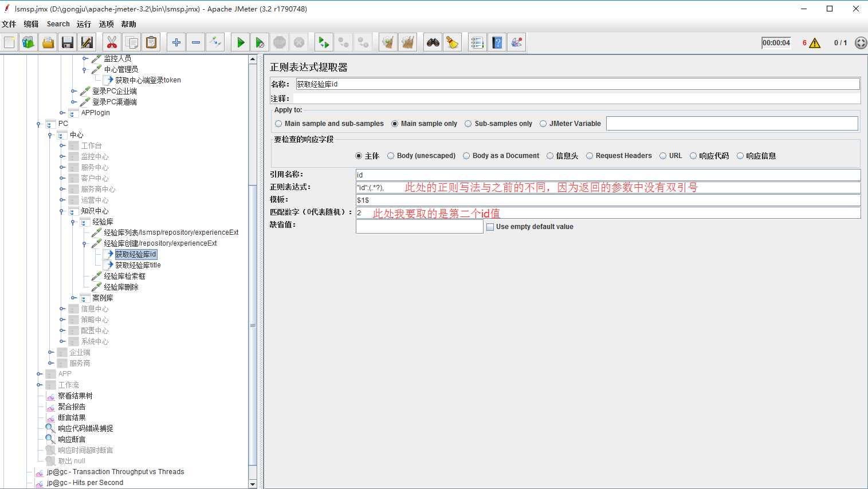Save the test plan with floppy icon

pos(68,42)
